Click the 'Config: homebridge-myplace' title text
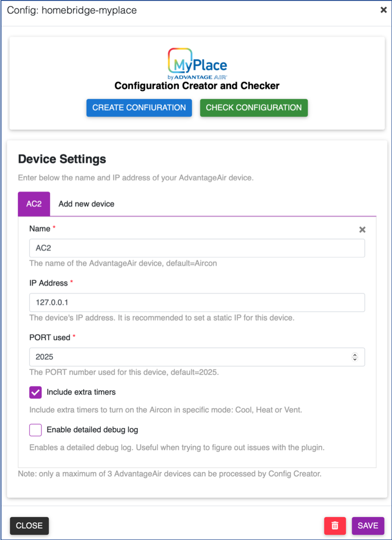Viewport: 392px width, 540px height. (x=72, y=10)
